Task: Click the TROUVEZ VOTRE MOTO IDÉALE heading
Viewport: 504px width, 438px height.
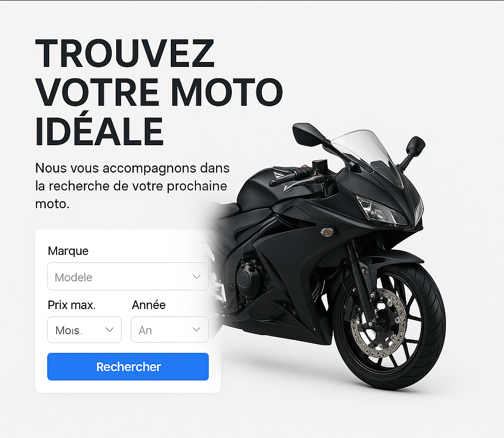Action: (x=159, y=92)
